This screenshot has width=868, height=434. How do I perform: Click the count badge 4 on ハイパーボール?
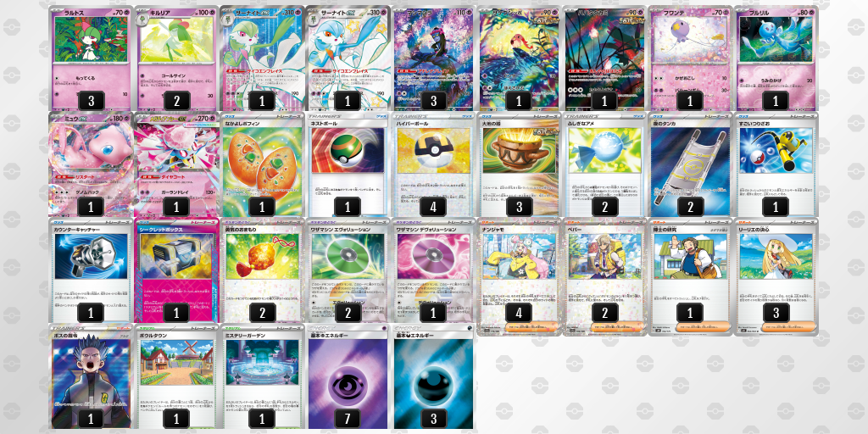tap(433, 207)
